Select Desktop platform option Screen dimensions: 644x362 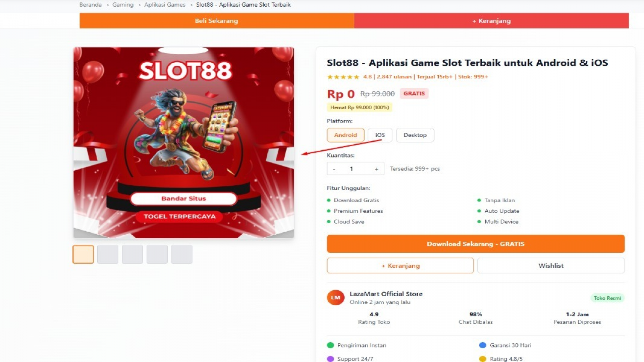pos(415,135)
